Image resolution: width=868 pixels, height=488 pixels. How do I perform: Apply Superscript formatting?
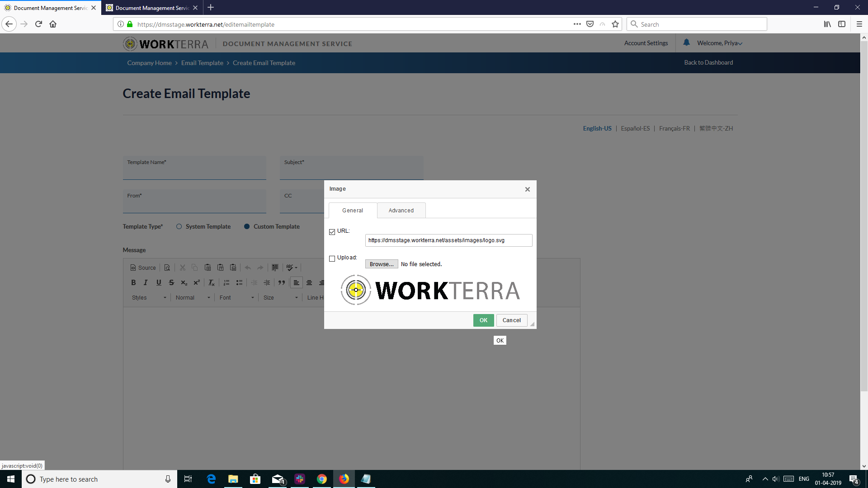click(197, 282)
